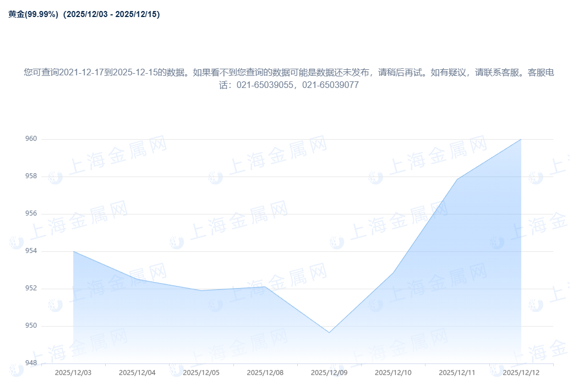Click the peak data point at 2025/12/12
Image resolution: width=578 pixels, height=392 pixels.
coord(521,139)
